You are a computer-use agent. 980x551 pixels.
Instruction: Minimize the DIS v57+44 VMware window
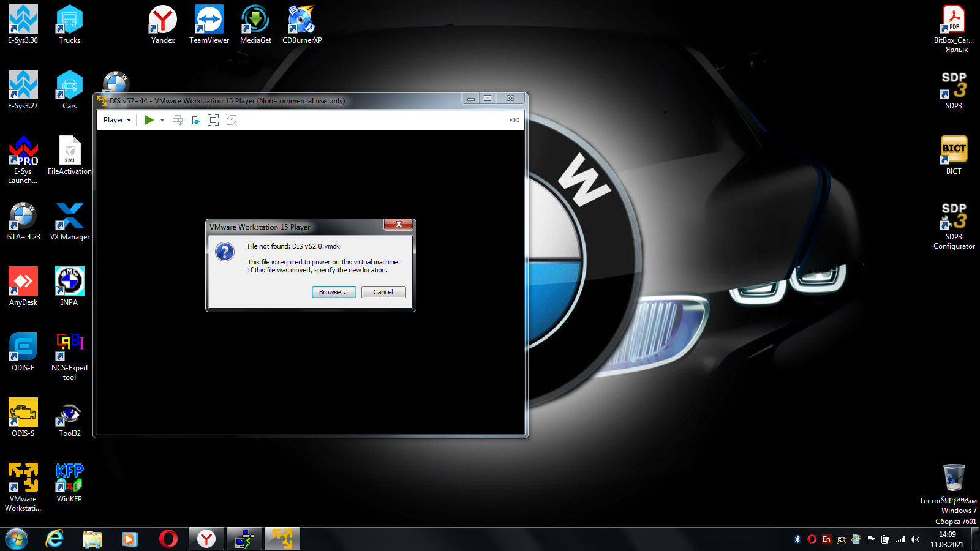471,98
